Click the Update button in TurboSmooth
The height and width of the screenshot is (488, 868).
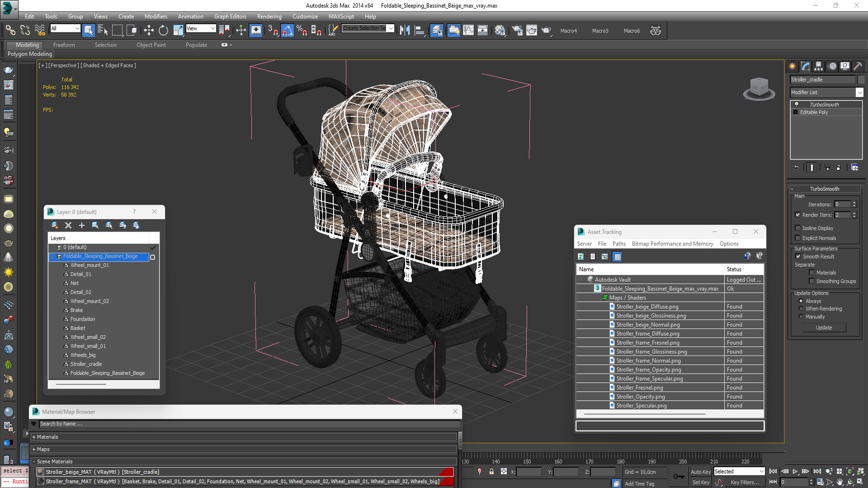click(824, 328)
